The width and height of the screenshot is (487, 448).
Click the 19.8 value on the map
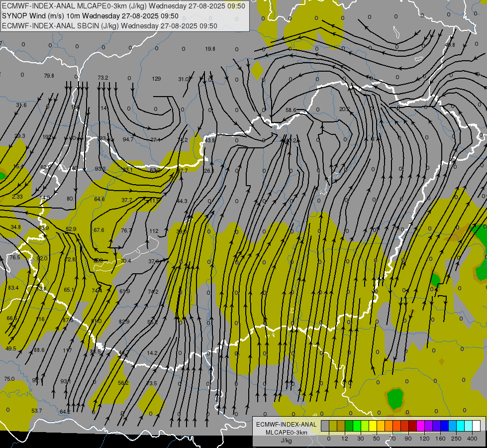210,49
